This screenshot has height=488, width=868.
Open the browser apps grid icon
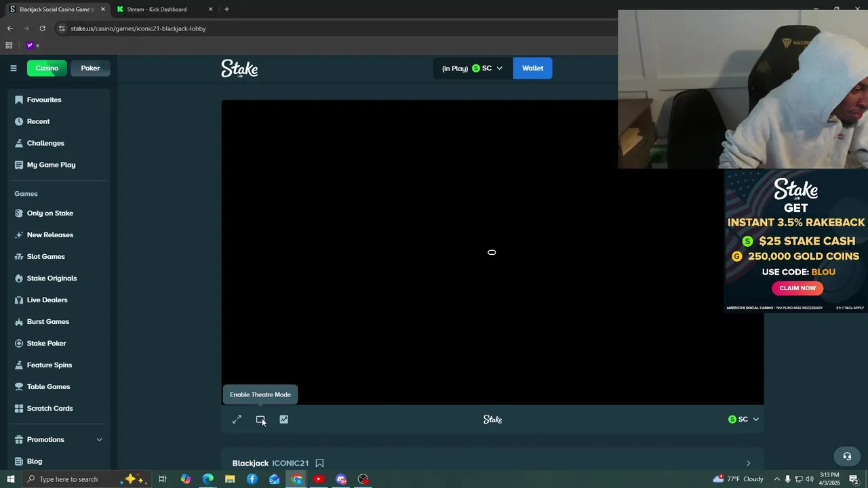coord(9,45)
